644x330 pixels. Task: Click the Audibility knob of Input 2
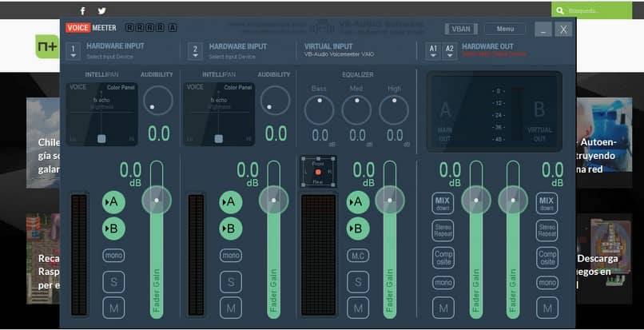[275, 101]
